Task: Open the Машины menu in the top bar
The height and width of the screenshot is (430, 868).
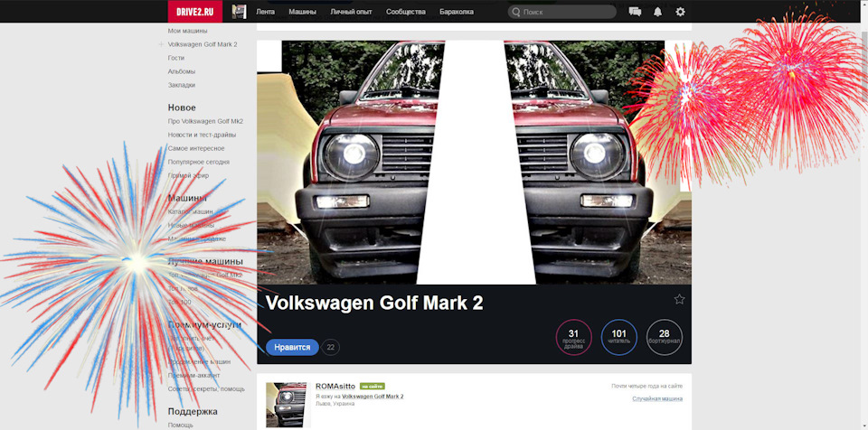Action: coord(302,12)
